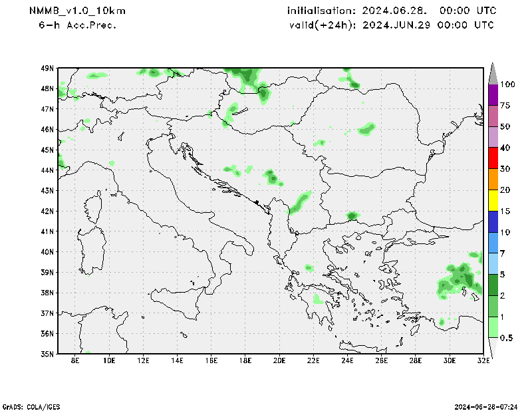Click the rain patch near 30E 39N
This screenshot has width=532, height=411.
tap(460, 278)
